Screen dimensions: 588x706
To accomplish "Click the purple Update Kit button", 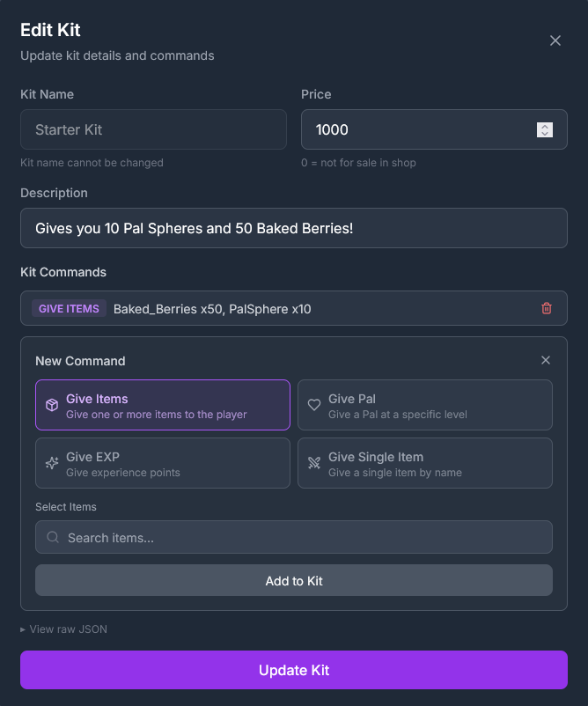I will [294, 670].
